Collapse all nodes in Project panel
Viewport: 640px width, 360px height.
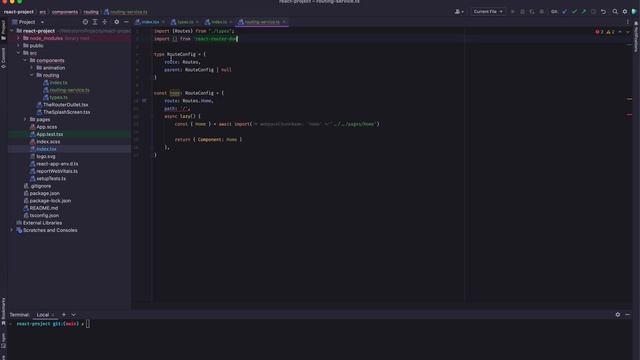(x=105, y=22)
